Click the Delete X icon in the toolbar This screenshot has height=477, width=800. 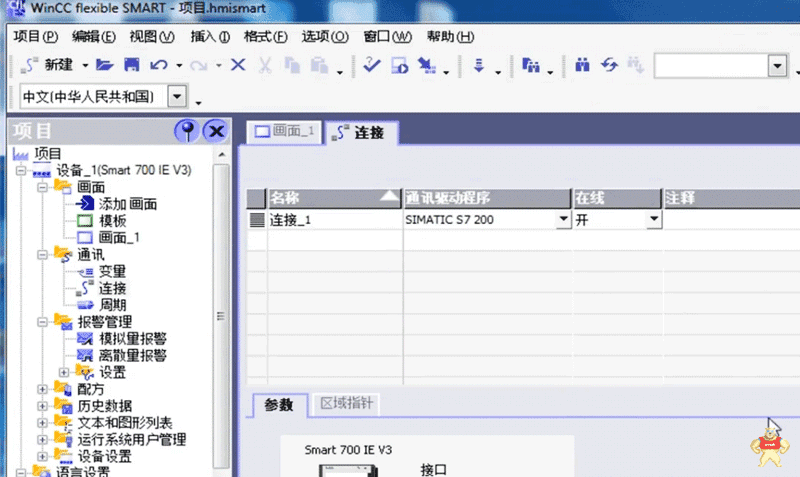238,65
